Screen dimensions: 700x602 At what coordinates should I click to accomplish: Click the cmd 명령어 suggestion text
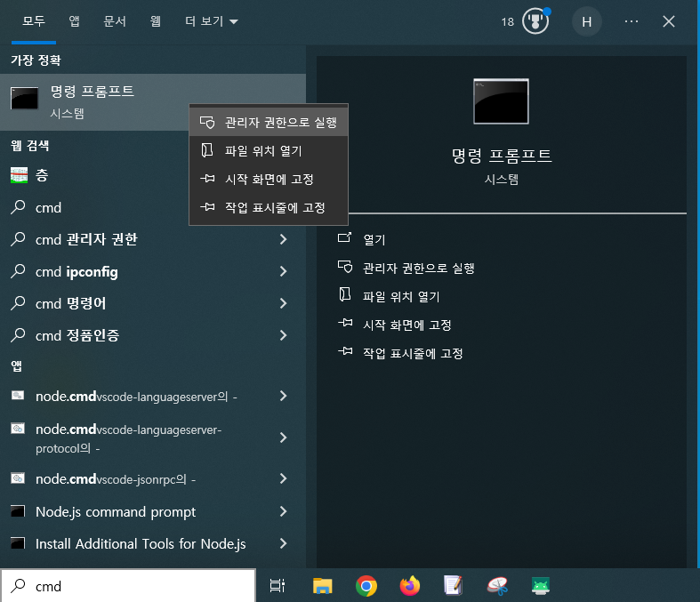tap(71, 303)
